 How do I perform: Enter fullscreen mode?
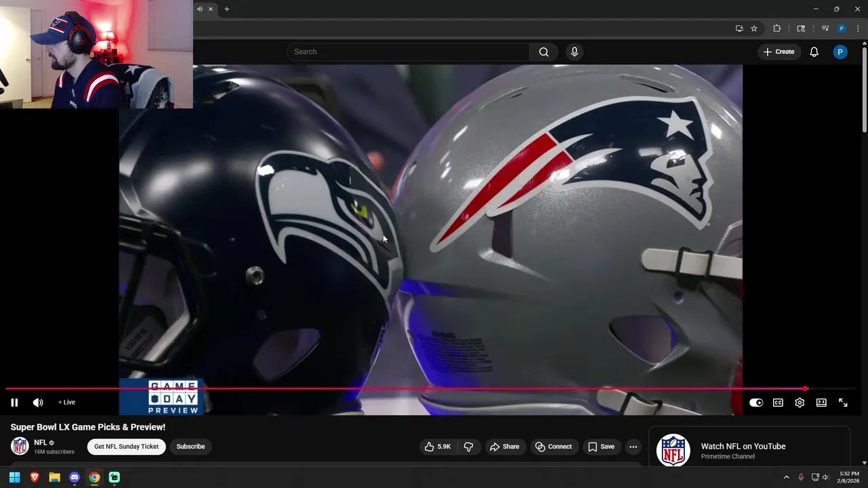(843, 403)
